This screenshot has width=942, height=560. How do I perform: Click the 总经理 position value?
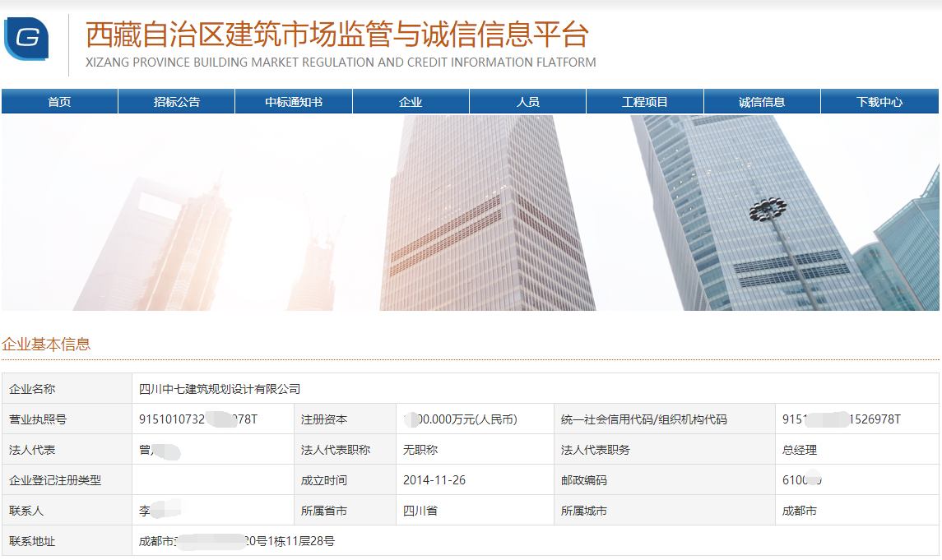800,450
